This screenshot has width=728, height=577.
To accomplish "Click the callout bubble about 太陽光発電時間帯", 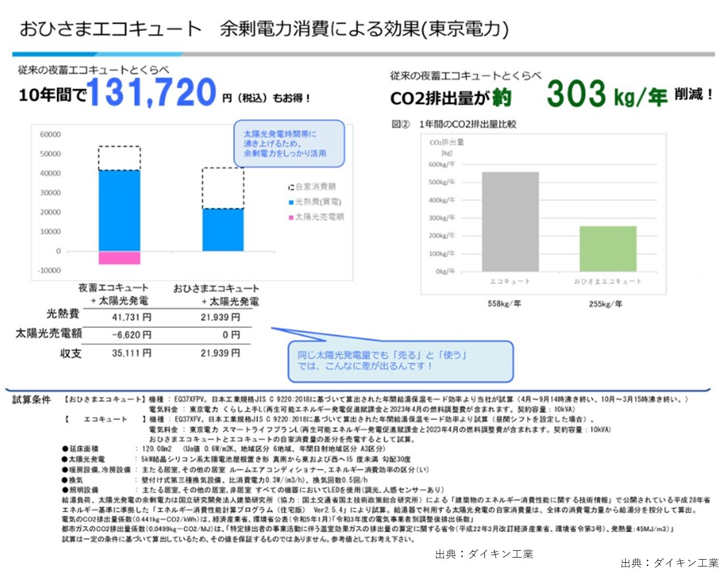I will [x=289, y=144].
